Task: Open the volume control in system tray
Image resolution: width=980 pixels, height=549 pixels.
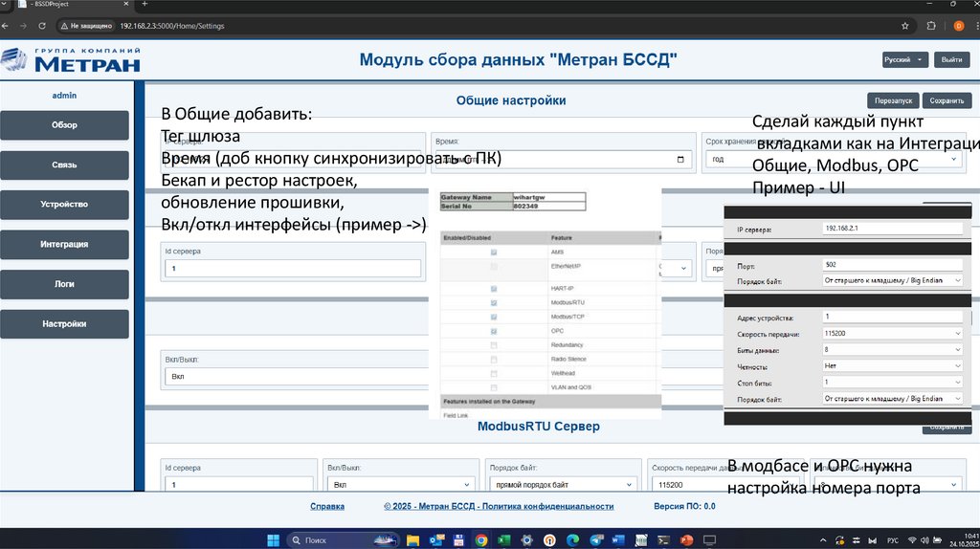Action: [x=924, y=540]
